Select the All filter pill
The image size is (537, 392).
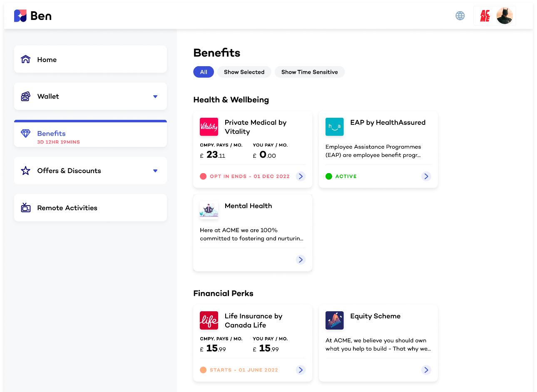(204, 72)
